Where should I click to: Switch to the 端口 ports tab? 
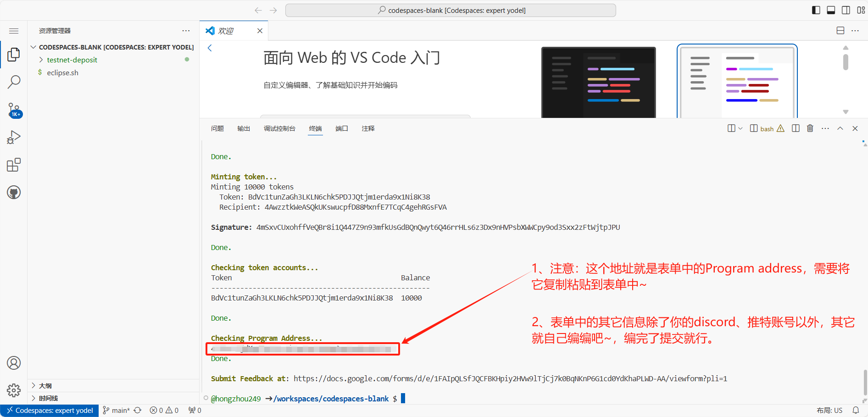point(342,128)
